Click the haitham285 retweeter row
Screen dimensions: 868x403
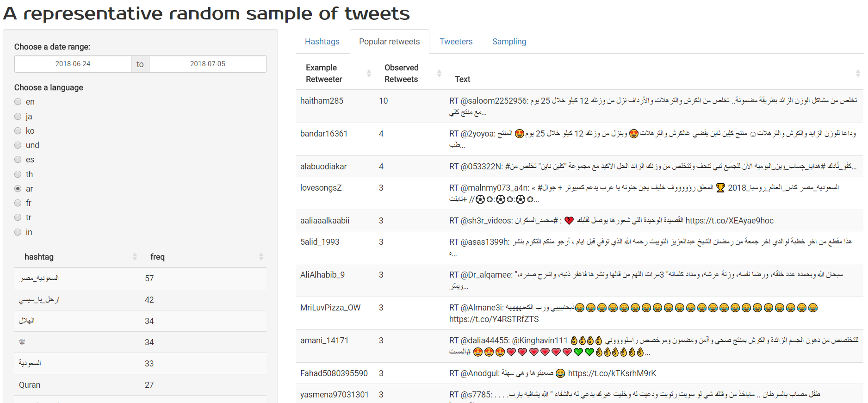(x=579, y=106)
